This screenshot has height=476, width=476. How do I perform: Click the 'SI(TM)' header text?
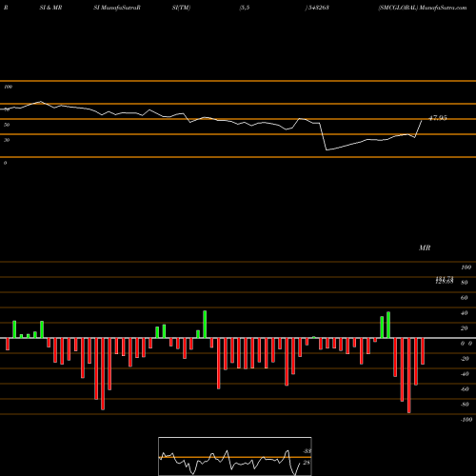[x=181, y=8]
